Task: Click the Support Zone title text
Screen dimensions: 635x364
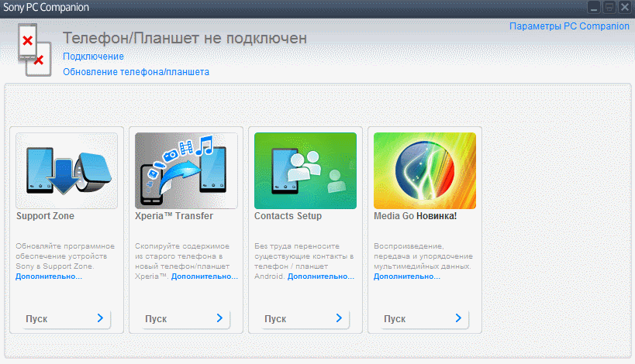Action: (x=45, y=216)
